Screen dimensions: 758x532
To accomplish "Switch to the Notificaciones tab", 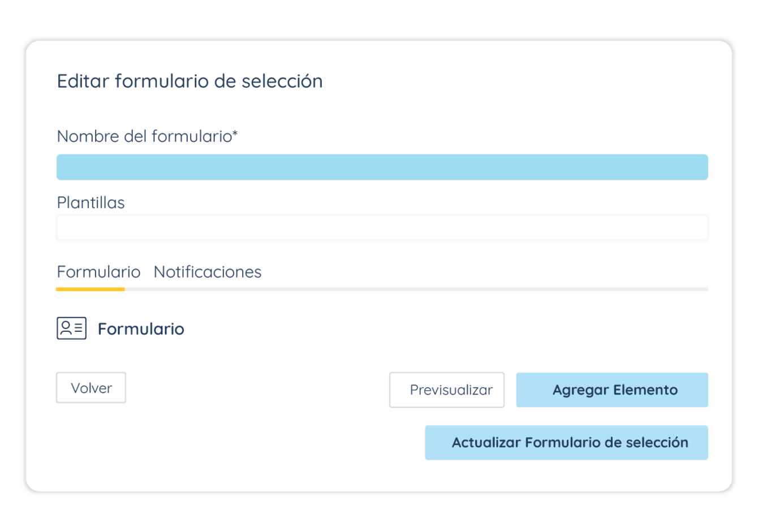I will (208, 272).
